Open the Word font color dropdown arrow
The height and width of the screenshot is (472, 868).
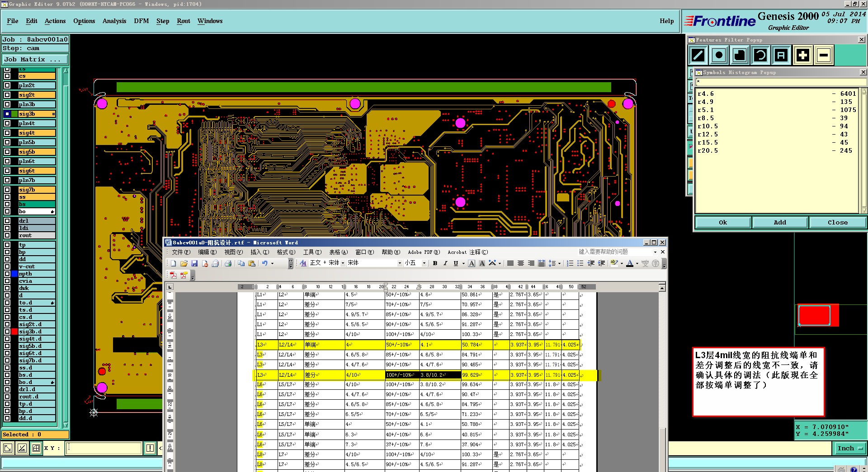(x=637, y=263)
